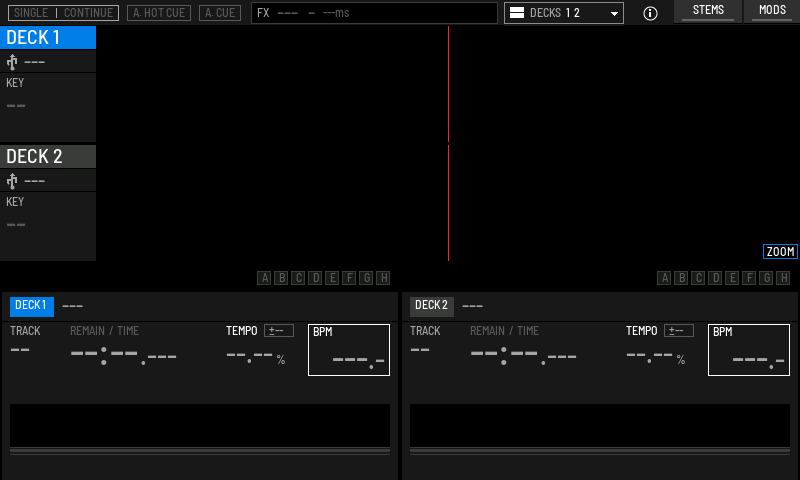
Task: Select hot cue D for Deck 2
Action: [x=715, y=278]
